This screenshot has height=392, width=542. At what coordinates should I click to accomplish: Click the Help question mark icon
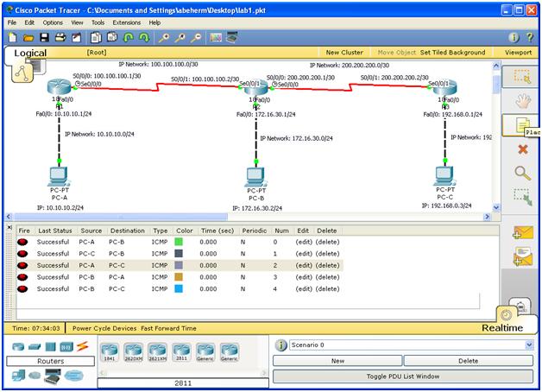coord(530,37)
